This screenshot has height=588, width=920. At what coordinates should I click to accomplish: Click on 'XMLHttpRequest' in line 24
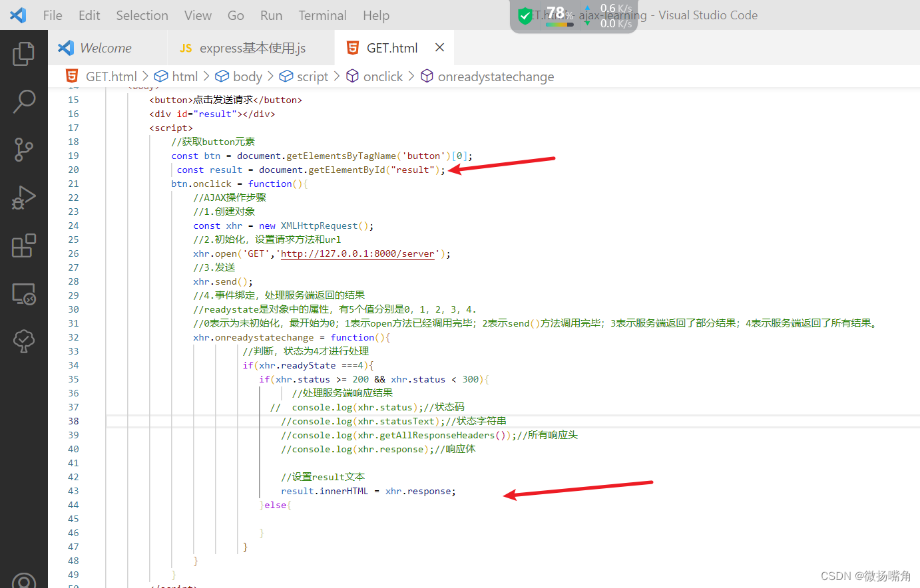(x=319, y=225)
